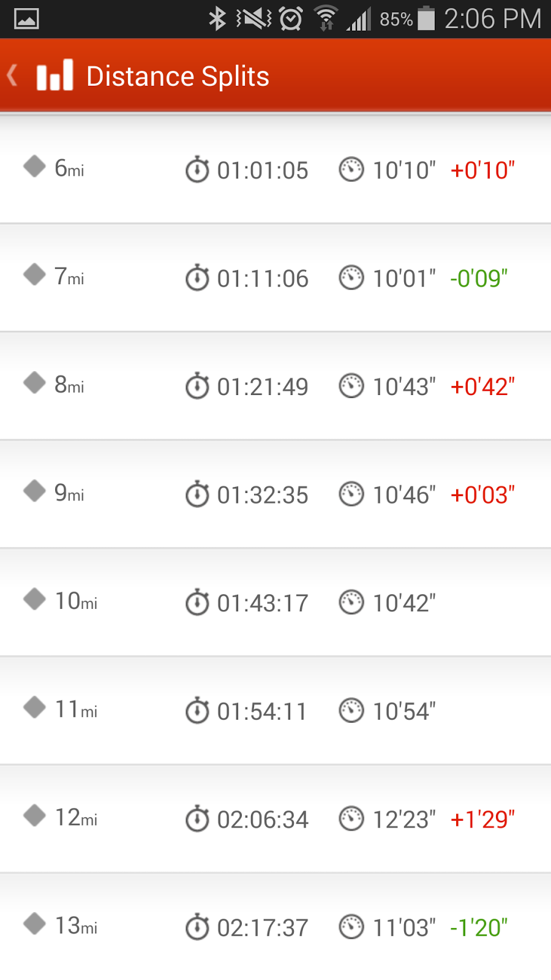Tap the picture notification icon in status bar
The height and width of the screenshot is (980, 551).
(26, 18)
